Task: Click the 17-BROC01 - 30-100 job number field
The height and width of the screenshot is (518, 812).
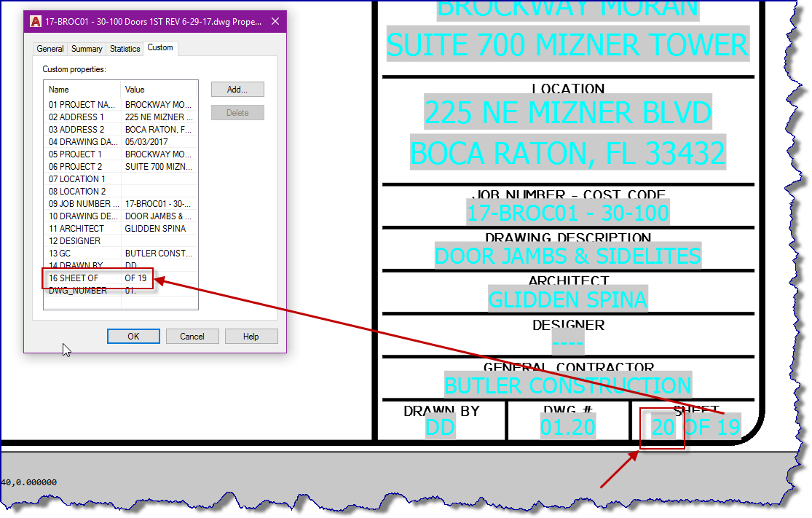Action: tap(568, 213)
